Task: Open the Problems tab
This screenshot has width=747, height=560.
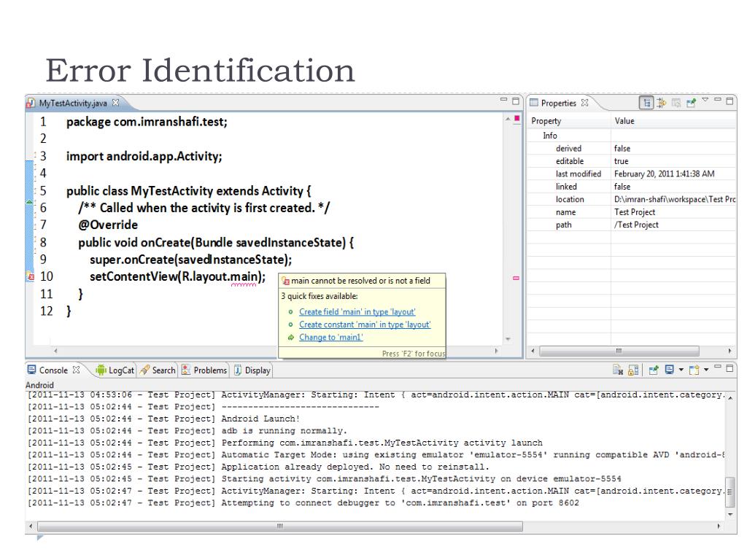Action: [x=204, y=370]
